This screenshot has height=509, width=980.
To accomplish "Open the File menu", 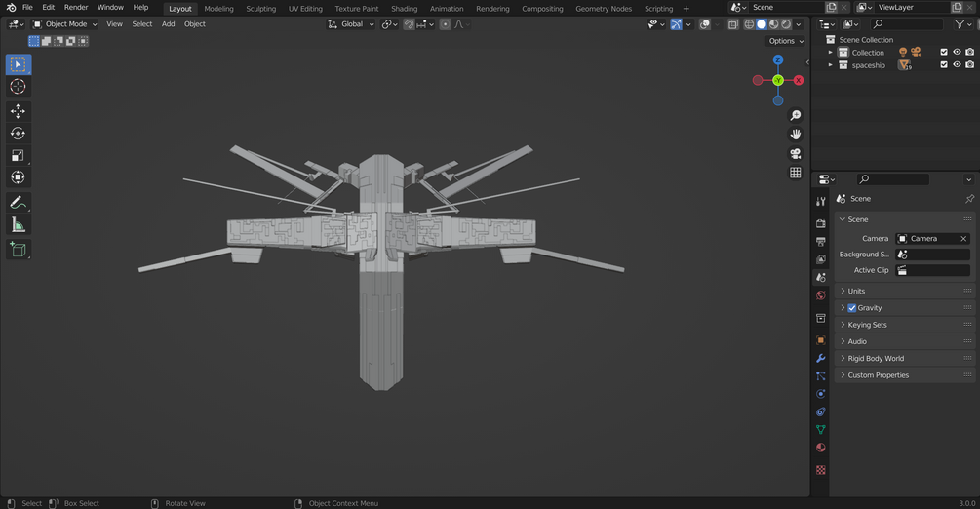I will (x=27, y=8).
